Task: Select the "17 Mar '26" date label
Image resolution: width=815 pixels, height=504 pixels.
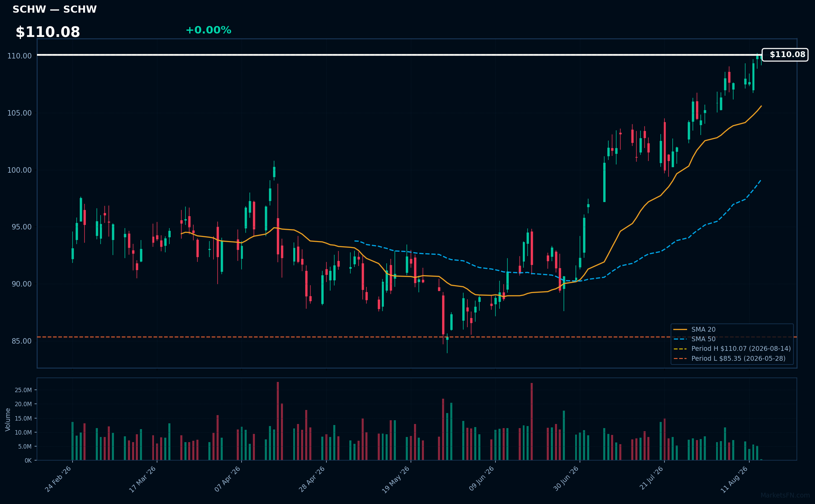Action: tap(143, 479)
